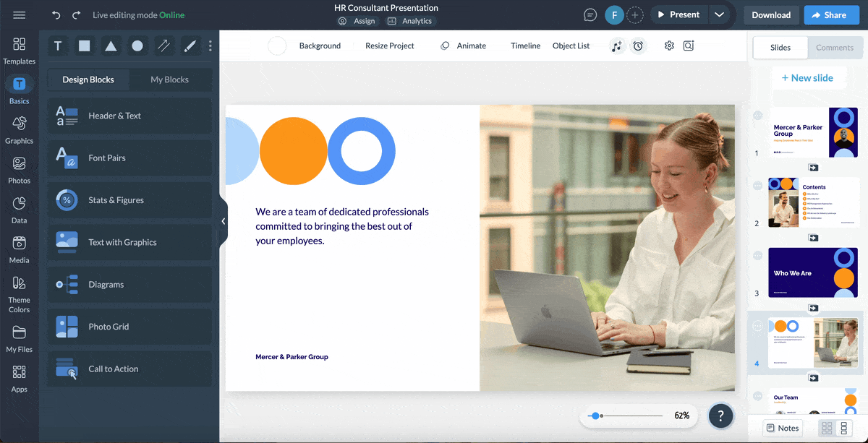Adjust the 62% zoom slider
The width and height of the screenshot is (868, 443).
[596, 416]
